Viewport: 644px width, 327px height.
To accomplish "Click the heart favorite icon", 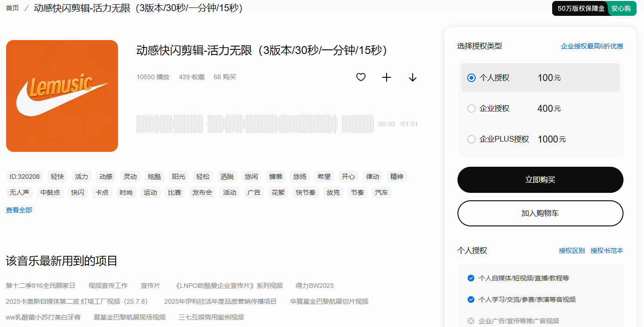I will point(361,77).
